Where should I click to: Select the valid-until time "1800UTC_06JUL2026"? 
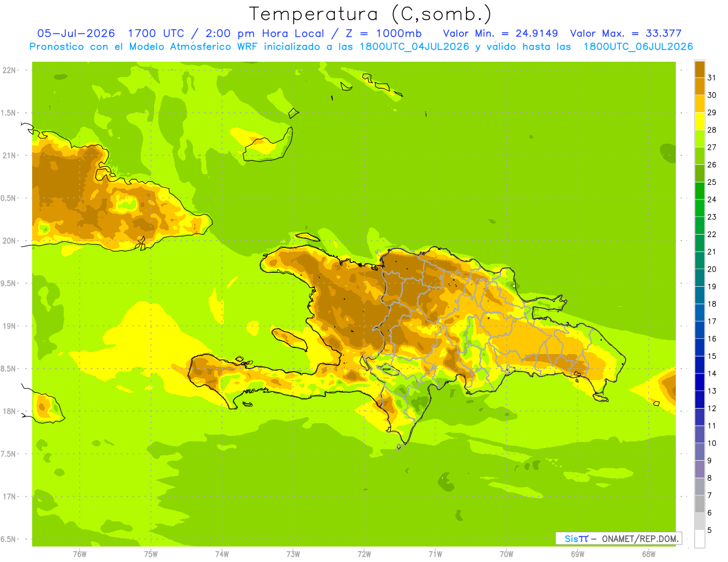[638, 47]
